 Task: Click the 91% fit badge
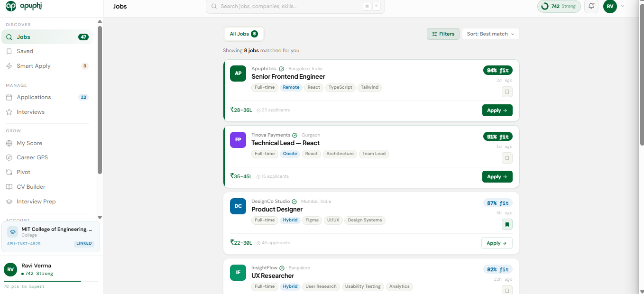pos(498,137)
